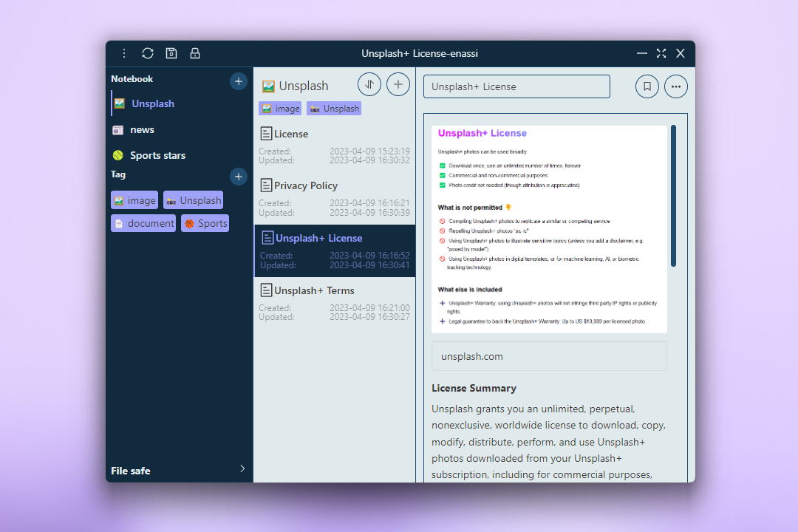Edit the note title field
Image resolution: width=798 pixels, height=532 pixels.
tap(516, 86)
